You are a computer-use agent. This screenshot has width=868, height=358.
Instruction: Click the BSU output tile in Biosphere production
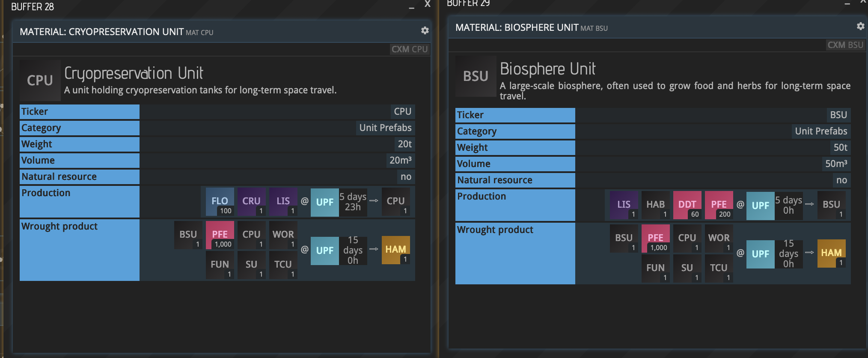pos(831,205)
